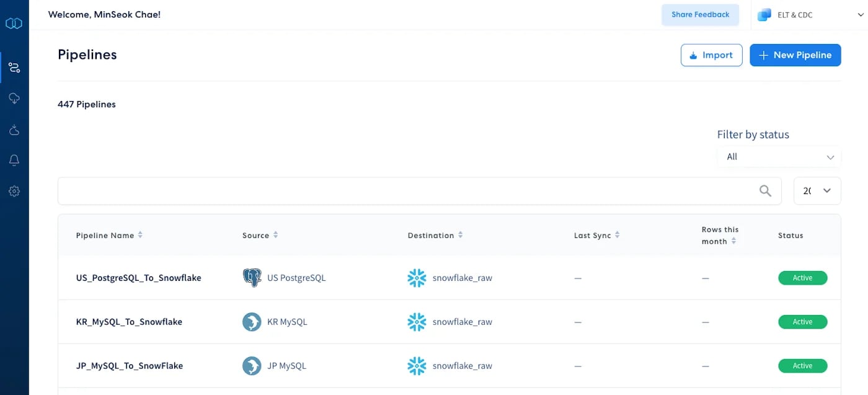Click the Import button
This screenshot has height=395, width=868.
[712, 55]
